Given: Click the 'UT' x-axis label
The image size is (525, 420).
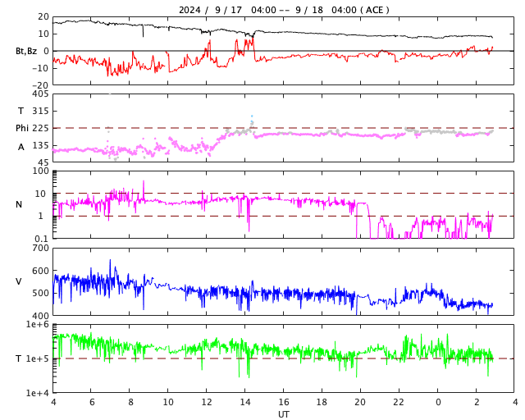Looking at the screenshot, I should point(284,414).
